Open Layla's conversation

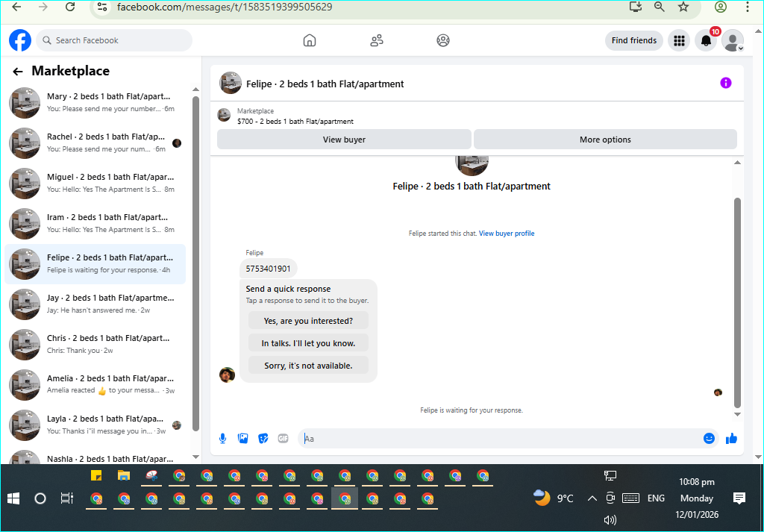pyautogui.click(x=95, y=425)
